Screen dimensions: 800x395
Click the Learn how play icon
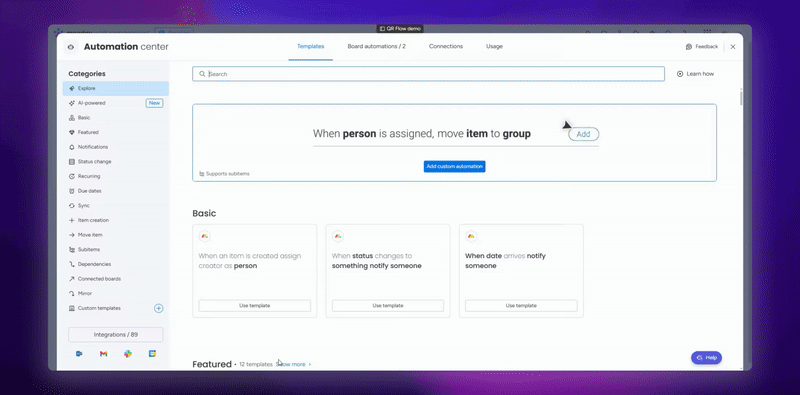[680, 74]
